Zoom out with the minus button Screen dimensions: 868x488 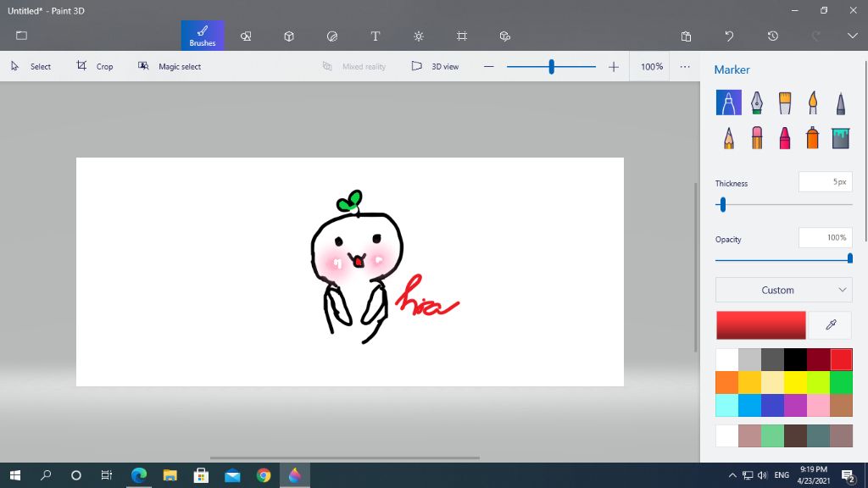pos(488,66)
